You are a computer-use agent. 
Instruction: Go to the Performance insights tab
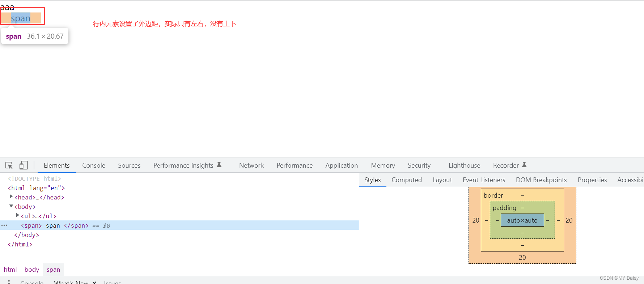pyautogui.click(x=183, y=165)
